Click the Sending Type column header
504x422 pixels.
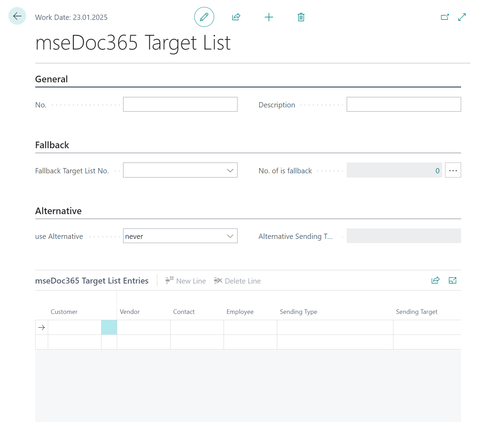tap(298, 312)
